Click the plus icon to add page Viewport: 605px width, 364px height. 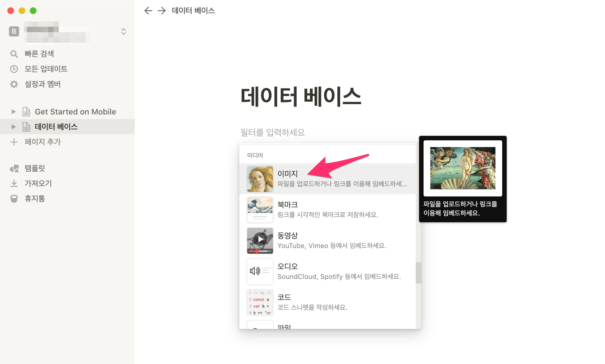coord(14,142)
